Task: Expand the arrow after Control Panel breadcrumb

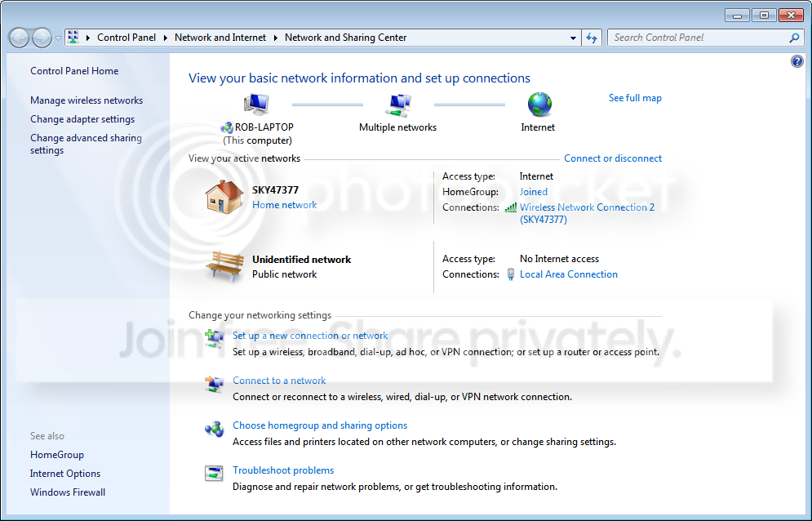Action: coord(165,38)
